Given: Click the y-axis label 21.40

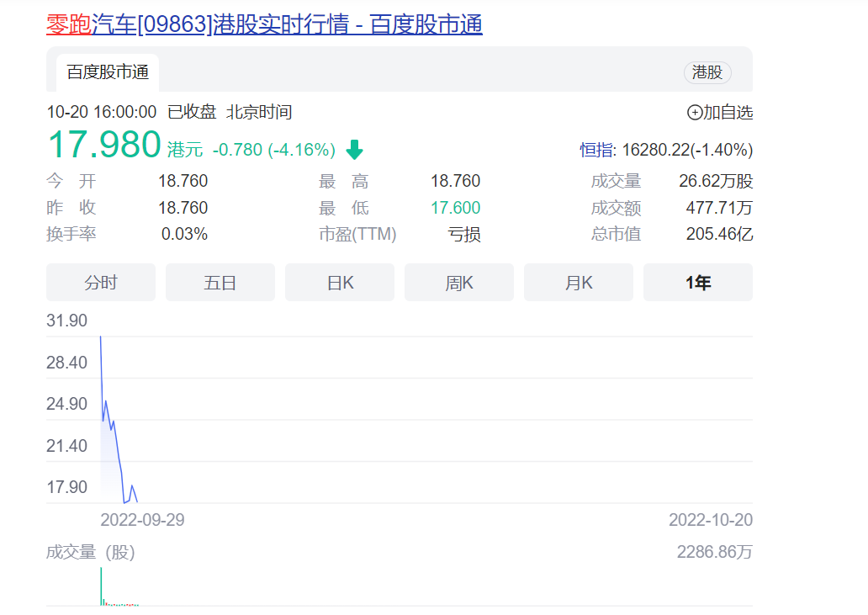Looking at the screenshot, I should pyautogui.click(x=67, y=446).
